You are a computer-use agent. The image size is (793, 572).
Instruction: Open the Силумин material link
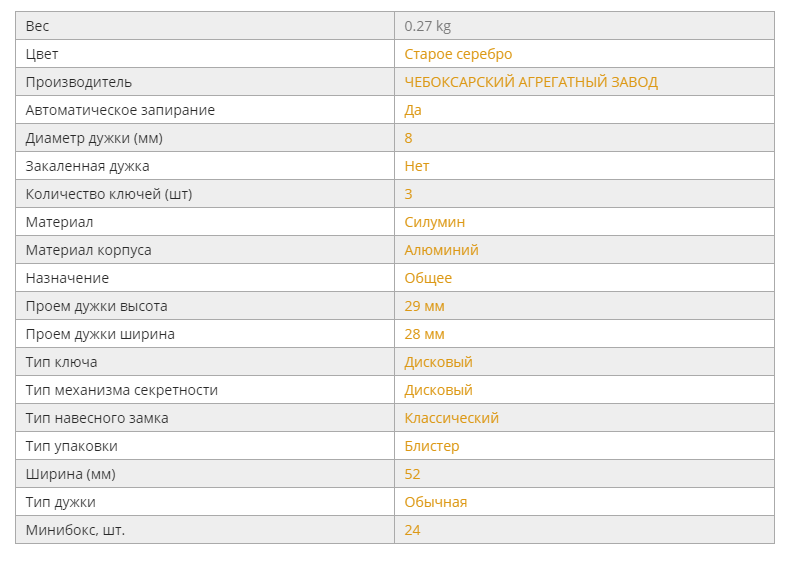[x=434, y=222]
